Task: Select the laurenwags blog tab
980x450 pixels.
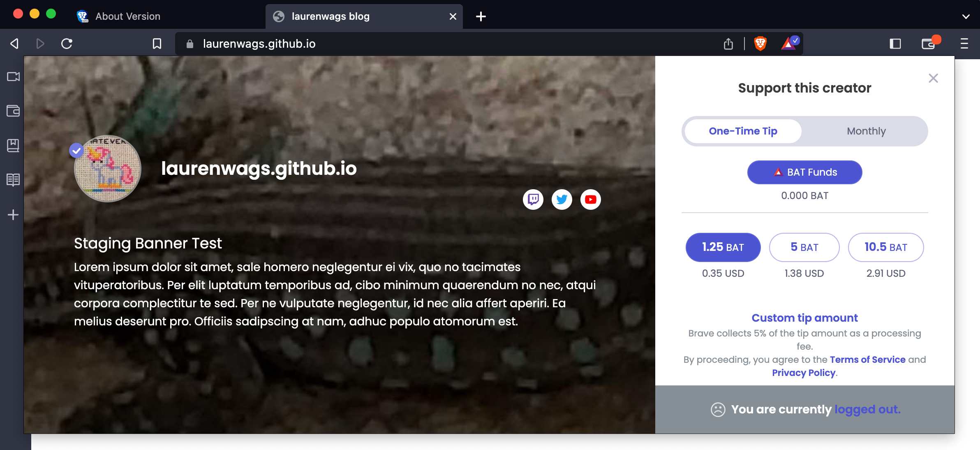Action: point(330,16)
